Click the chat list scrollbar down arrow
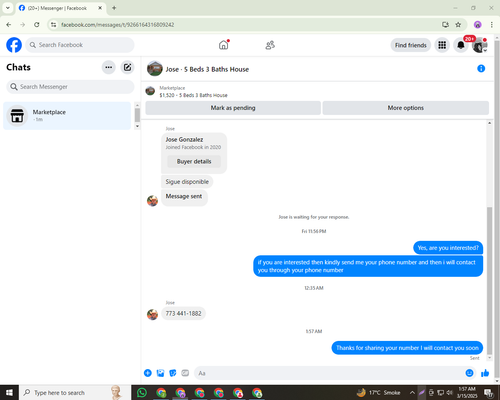 pyautogui.click(x=137, y=126)
